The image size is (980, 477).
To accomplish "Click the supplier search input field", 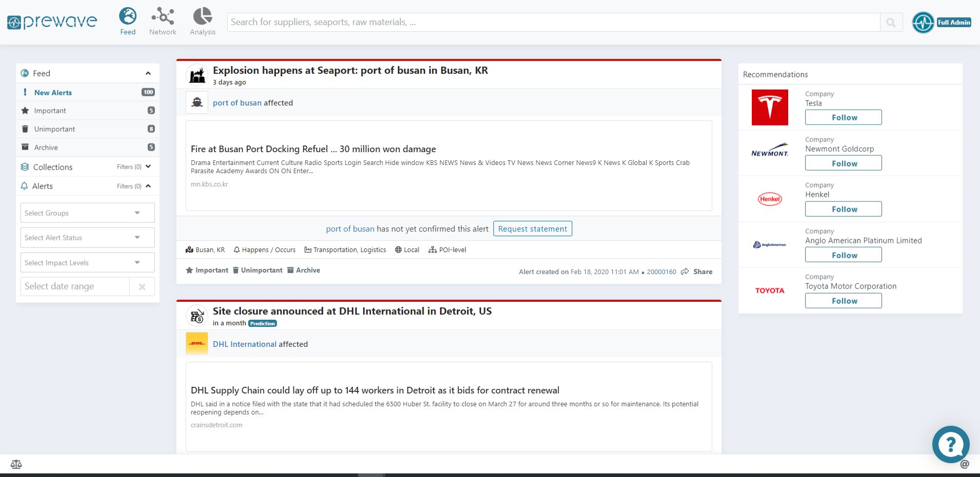I will pos(553,23).
